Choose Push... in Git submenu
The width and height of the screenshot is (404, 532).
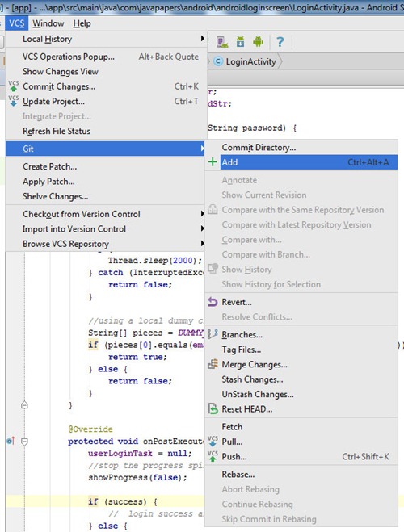point(301,457)
